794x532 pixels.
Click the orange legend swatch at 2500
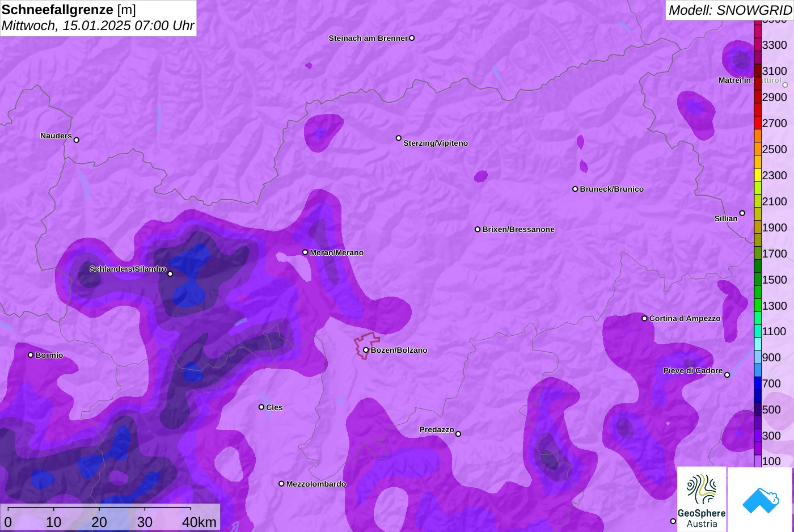coord(758,149)
